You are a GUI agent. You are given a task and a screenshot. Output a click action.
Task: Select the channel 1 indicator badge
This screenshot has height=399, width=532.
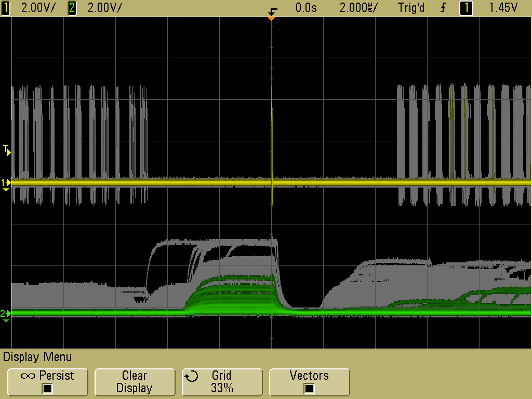(5, 8)
